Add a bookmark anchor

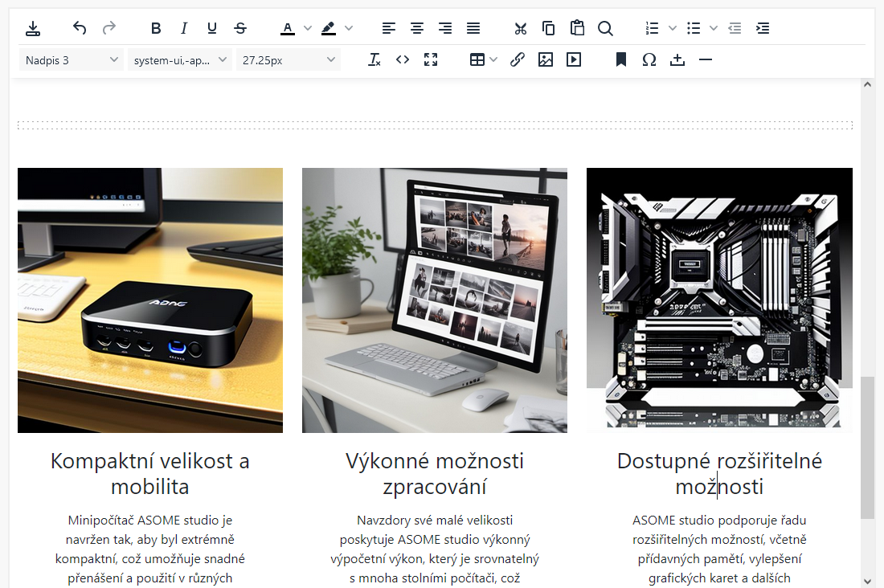point(620,60)
